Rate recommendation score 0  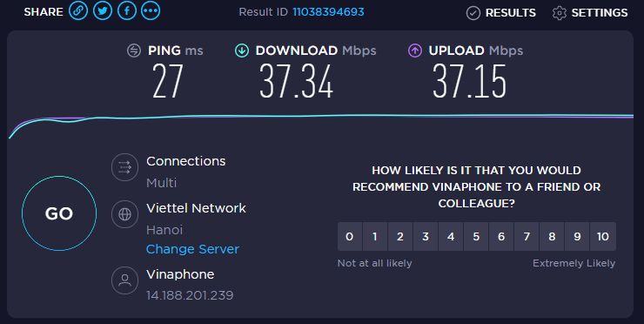point(350,236)
